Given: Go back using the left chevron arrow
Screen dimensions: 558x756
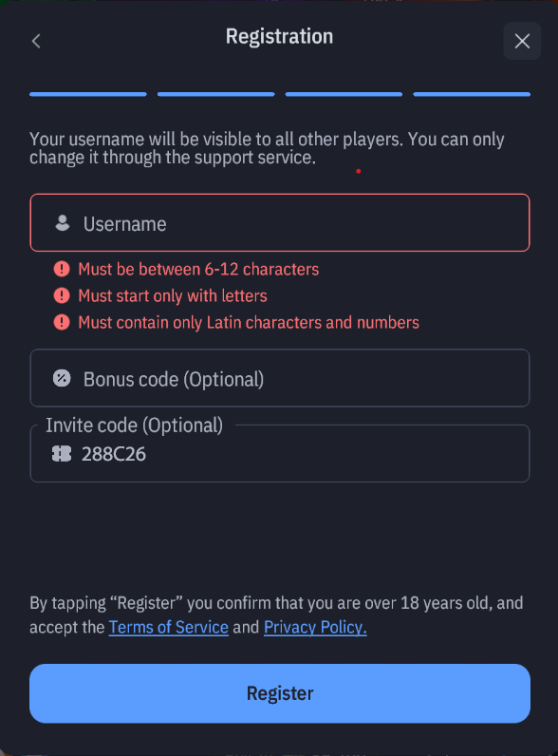Looking at the screenshot, I should (x=36, y=41).
